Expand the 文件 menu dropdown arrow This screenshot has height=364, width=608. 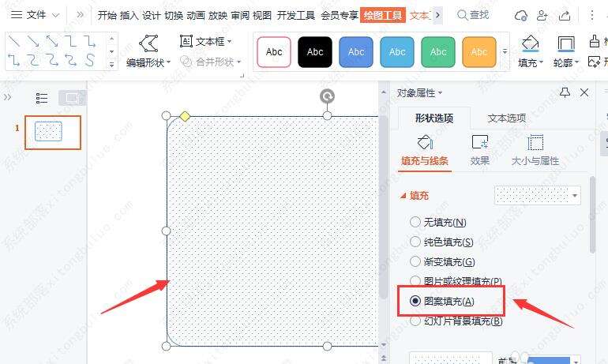56,15
